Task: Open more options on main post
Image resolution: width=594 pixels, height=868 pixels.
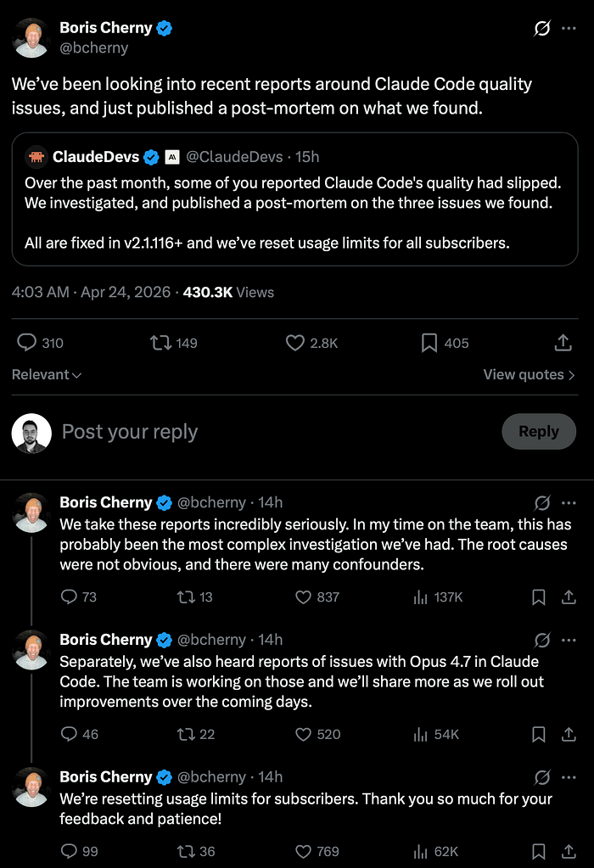Action: (x=569, y=28)
